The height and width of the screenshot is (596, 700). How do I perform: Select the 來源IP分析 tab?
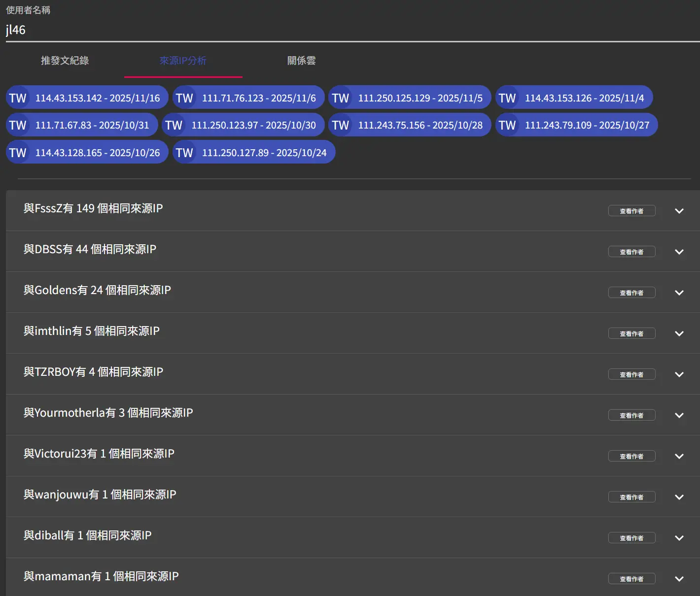coord(183,61)
